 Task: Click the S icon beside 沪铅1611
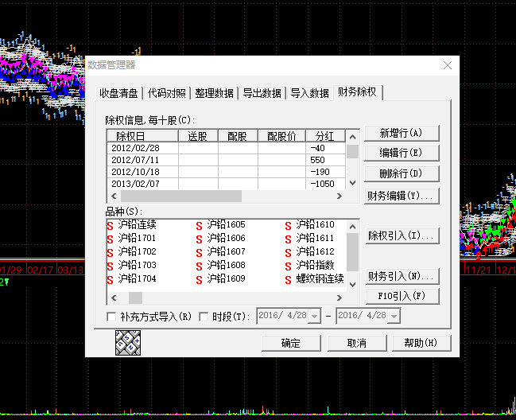click(289, 239)
